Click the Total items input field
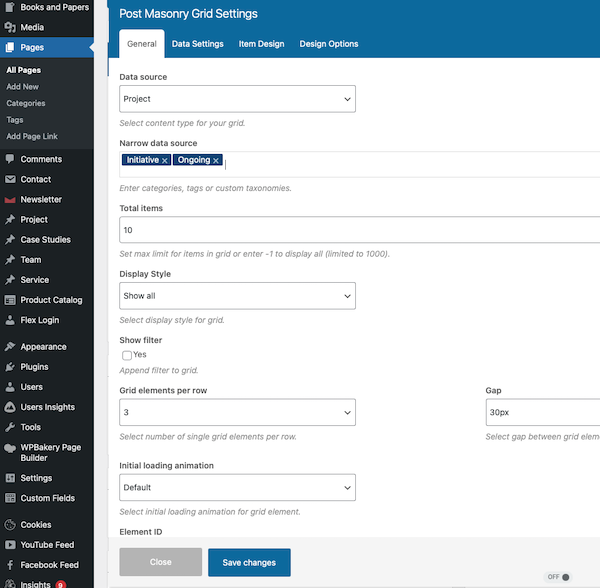The image size is (600, 588). point(360,230)
